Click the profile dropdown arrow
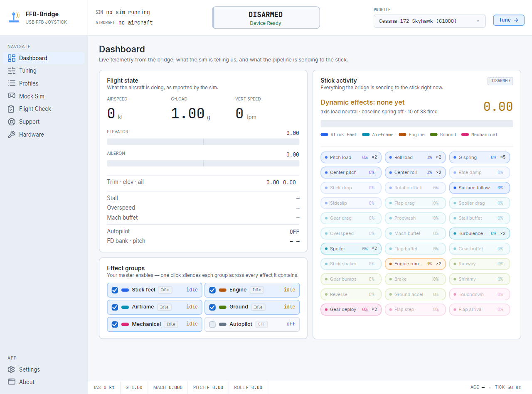 click(x=478, y=21)
